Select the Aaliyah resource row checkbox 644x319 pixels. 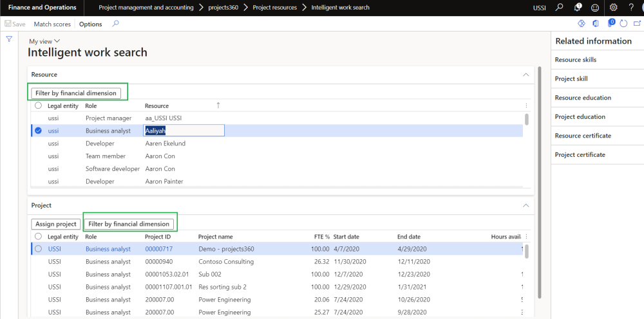click(38, 131)
